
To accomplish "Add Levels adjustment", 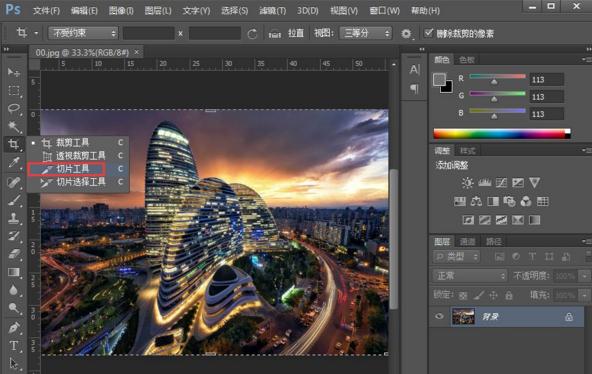I will pos(484,183).
